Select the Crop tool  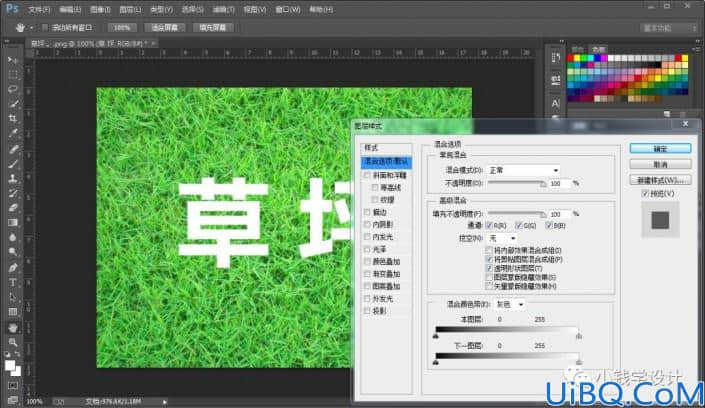tap(13, 119)
